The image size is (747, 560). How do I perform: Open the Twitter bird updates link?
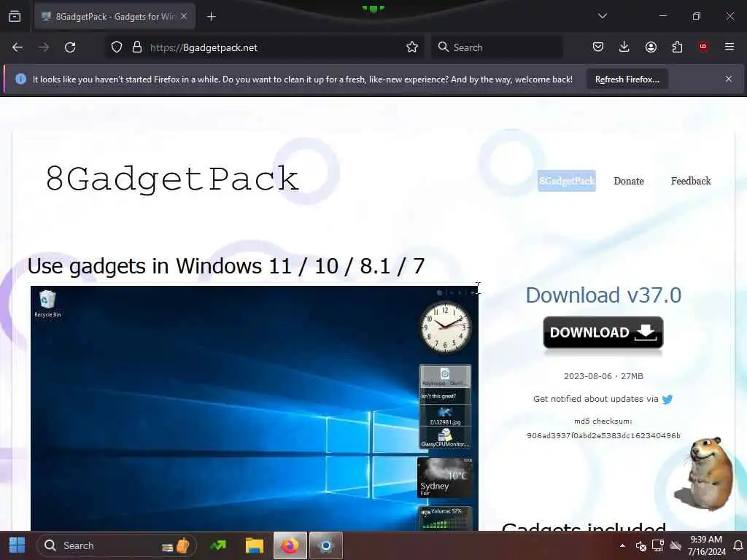click(x=667, y=399)
